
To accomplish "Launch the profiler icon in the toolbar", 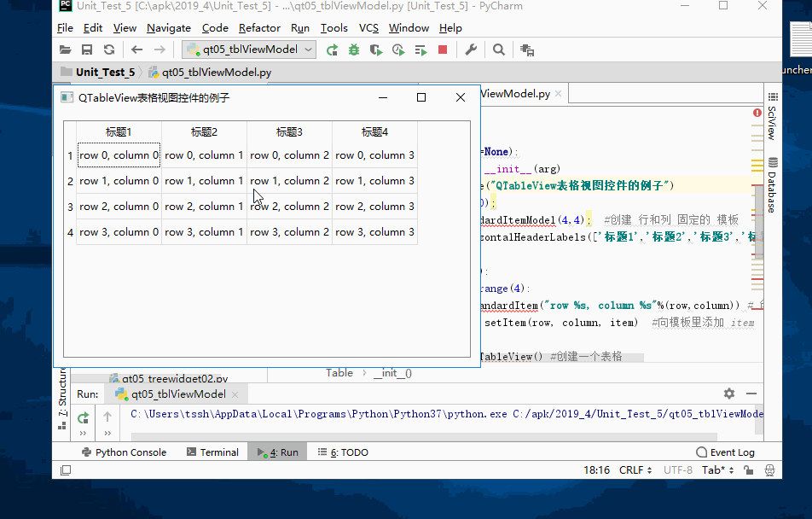I will click(x=398, y=50).
